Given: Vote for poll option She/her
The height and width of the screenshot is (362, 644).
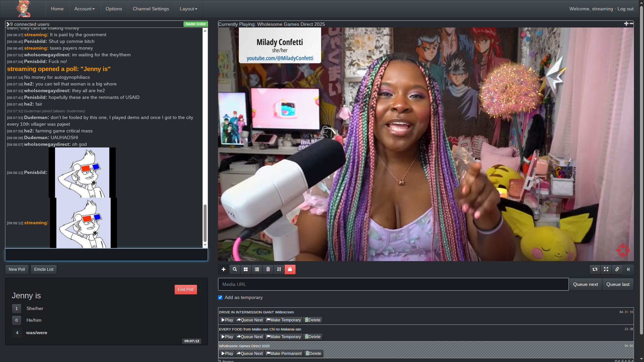Looking at the screenshot, I should (16, 309).
